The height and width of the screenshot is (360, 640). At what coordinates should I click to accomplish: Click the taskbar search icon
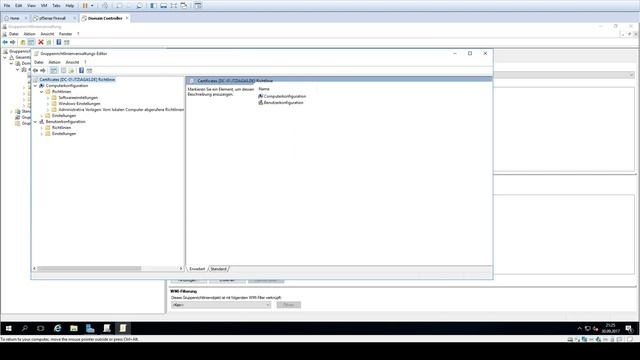(24, 328)
